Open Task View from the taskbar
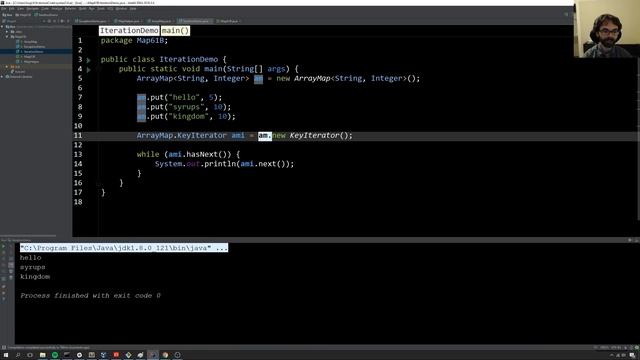 30,355
